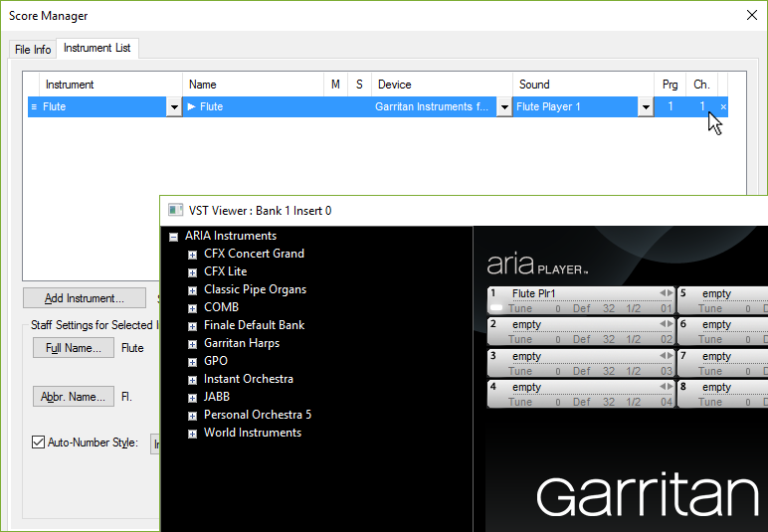The height and width of the screenshot is (532, 768).
Task: Click the Add Instrument button
Action: 85,298
